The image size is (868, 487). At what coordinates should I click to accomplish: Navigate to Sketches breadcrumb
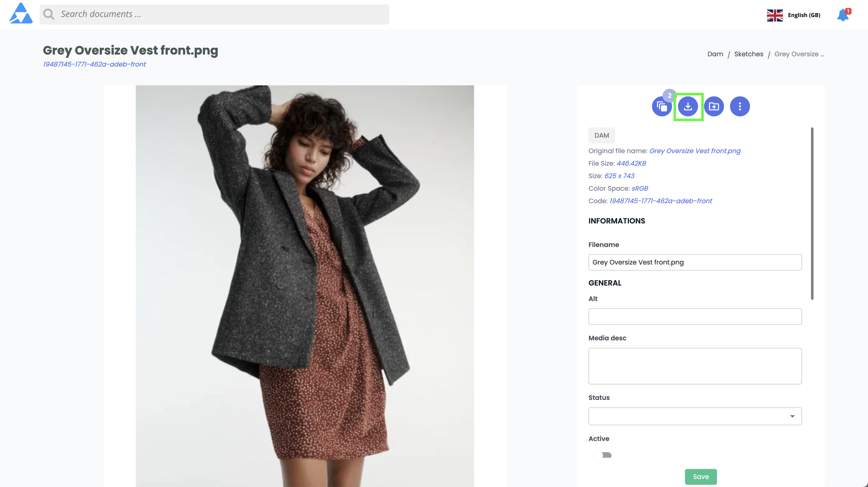pyautogui.click(x=748, y=54)
